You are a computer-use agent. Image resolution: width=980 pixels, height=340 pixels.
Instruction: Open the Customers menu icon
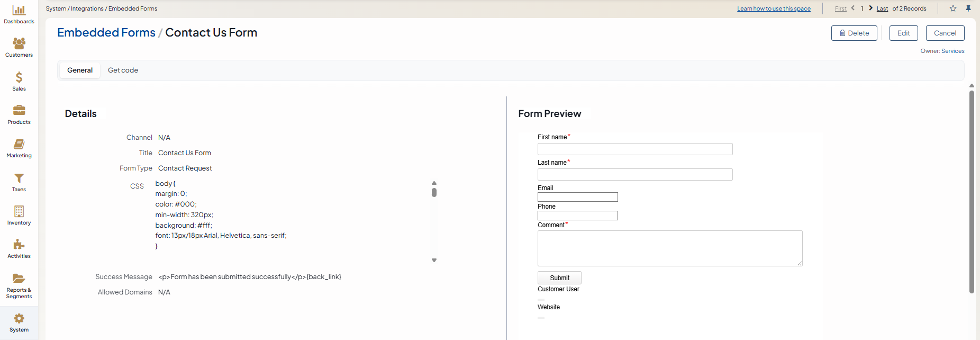tap(19, 44)
